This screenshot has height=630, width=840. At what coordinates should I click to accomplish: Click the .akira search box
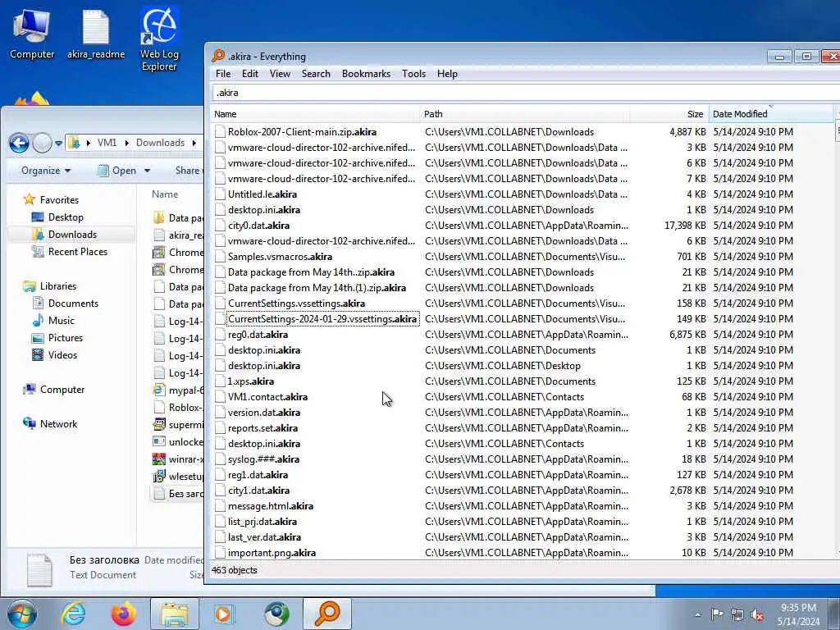525,93
